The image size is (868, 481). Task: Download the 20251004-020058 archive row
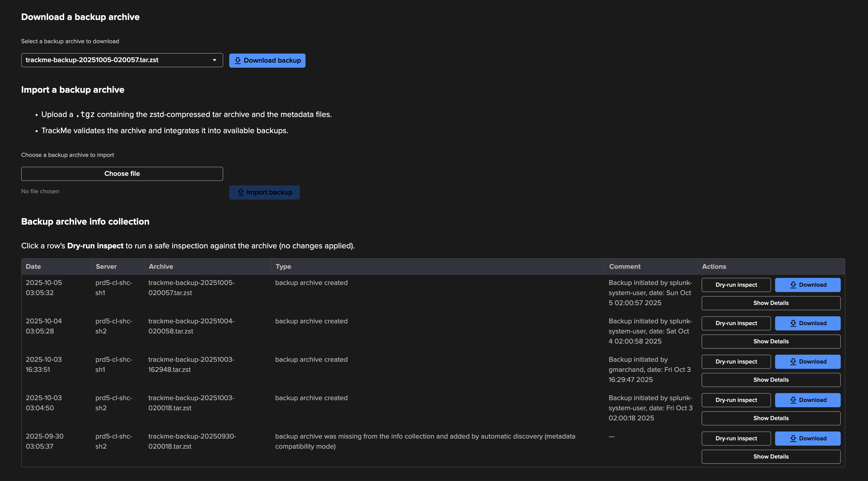pyautogui.click(x=807, y=323)
